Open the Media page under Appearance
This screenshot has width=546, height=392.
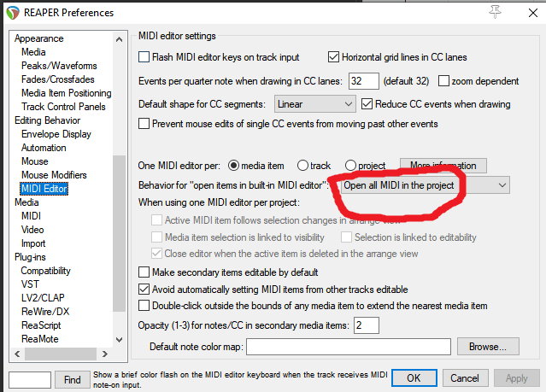pyautogui.click(x=33, y=52)
